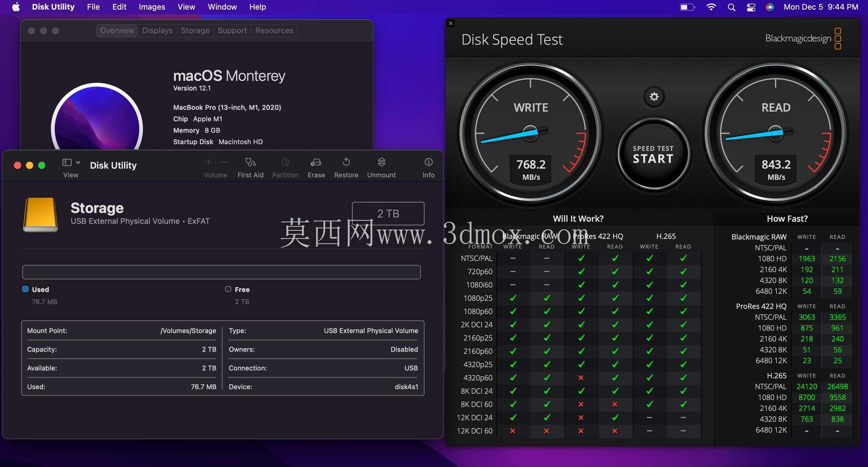The width and height of the screenshot is (868, 467).
Task: Open the Window menu
Action: click(223, 7)
